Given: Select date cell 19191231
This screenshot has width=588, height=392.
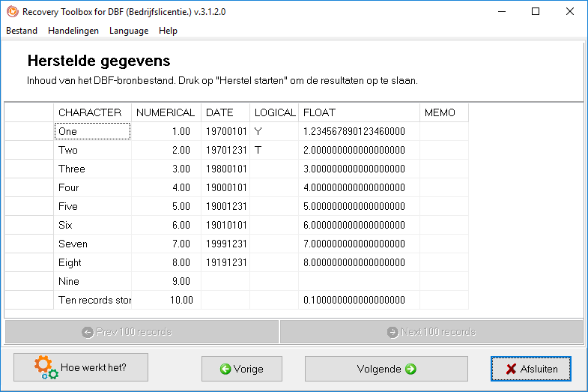Looking at the screenshot, I should 225,262.
